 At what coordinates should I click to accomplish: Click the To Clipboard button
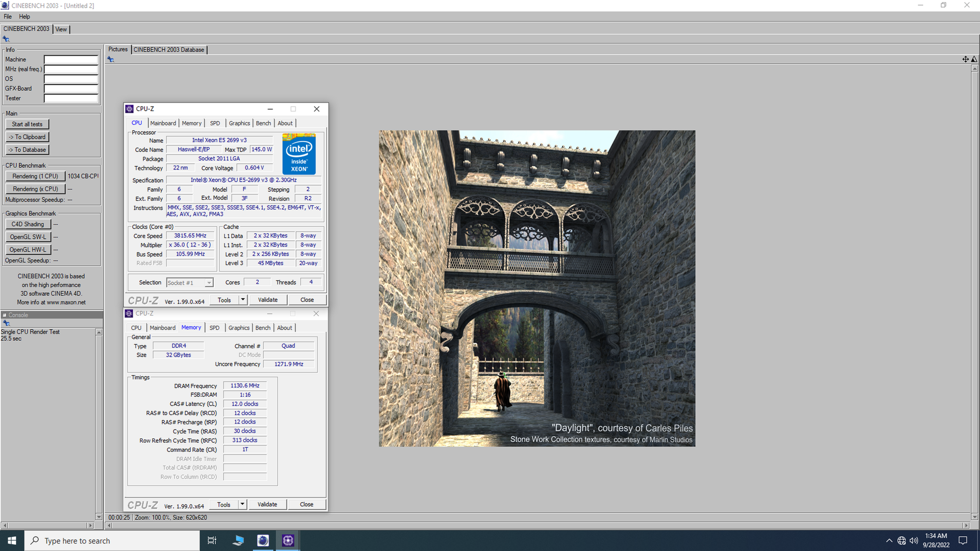(27, 137)
